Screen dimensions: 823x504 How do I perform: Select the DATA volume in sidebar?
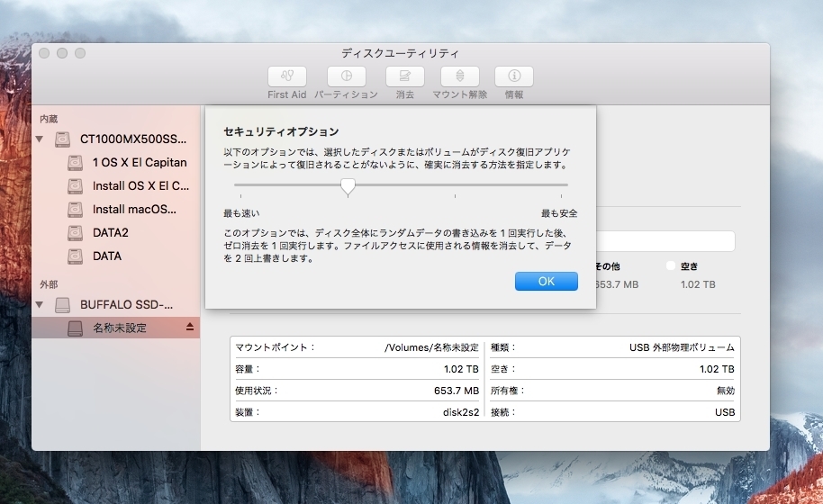coord(107,256)
